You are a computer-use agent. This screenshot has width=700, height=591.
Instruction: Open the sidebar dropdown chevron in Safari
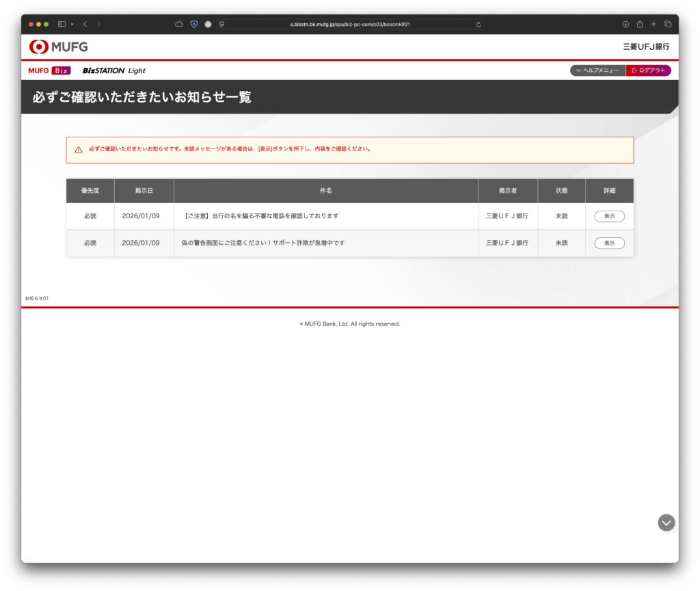click(72, 24)
